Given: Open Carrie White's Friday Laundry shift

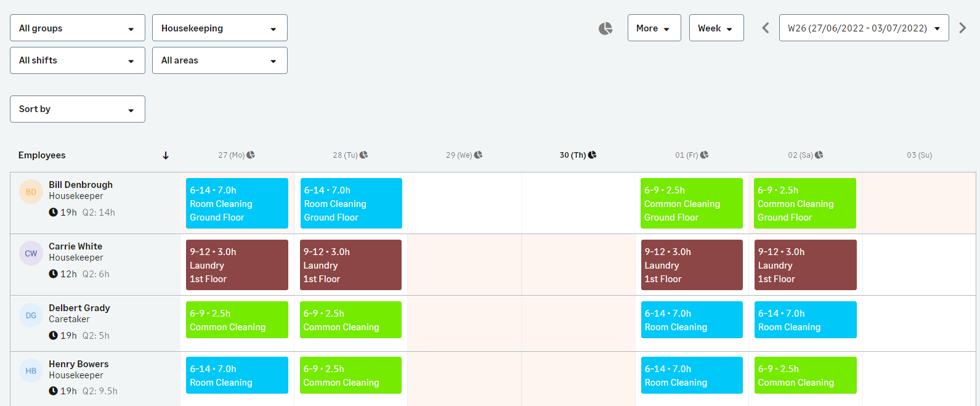Looking at the screenshot, I should point(692,265).
